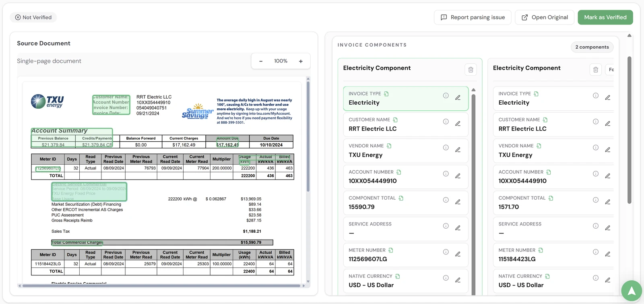Click the 2 components count badge
Image resolution: width=644 pixels, height=304 pixels.
(592, 47)
